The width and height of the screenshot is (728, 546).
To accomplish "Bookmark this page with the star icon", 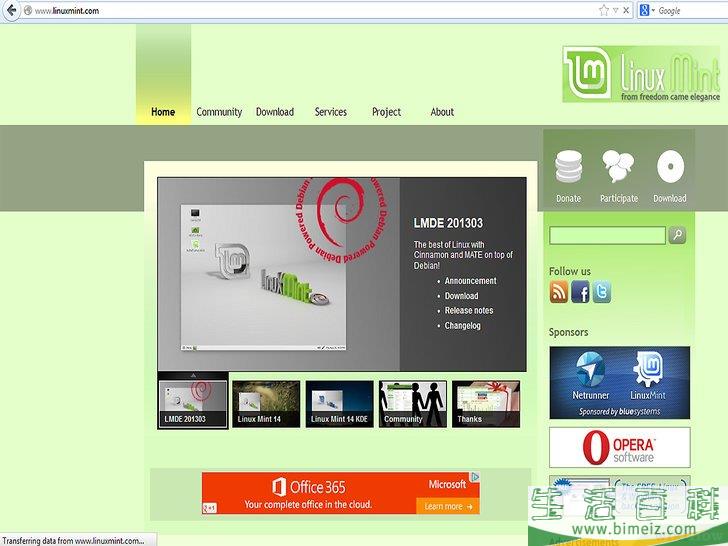I will click(x=604, y=10).
